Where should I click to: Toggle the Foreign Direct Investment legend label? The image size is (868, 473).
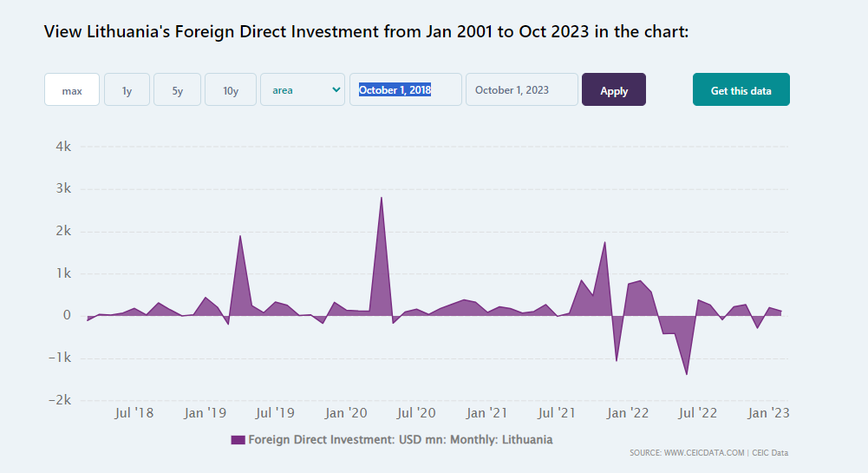(400, 440)
